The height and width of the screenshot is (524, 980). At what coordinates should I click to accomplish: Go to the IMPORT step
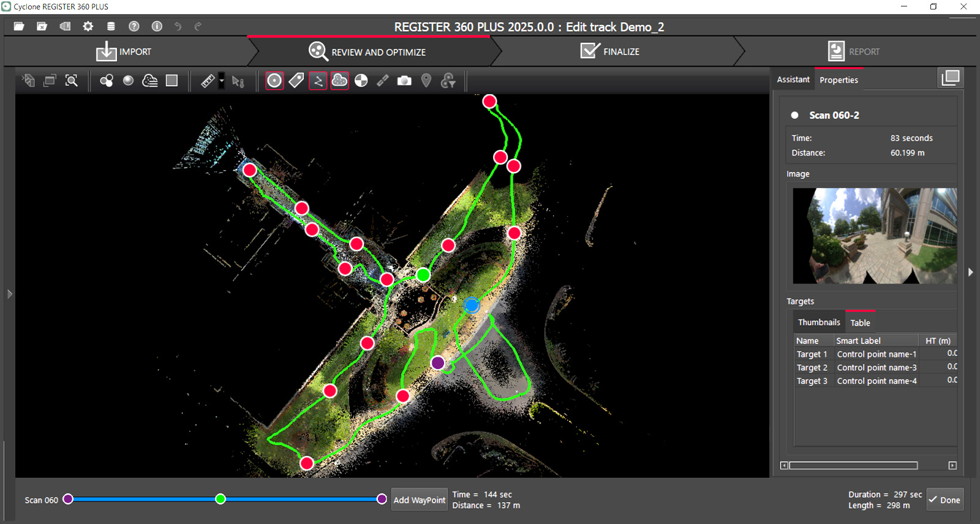point(124,51)
